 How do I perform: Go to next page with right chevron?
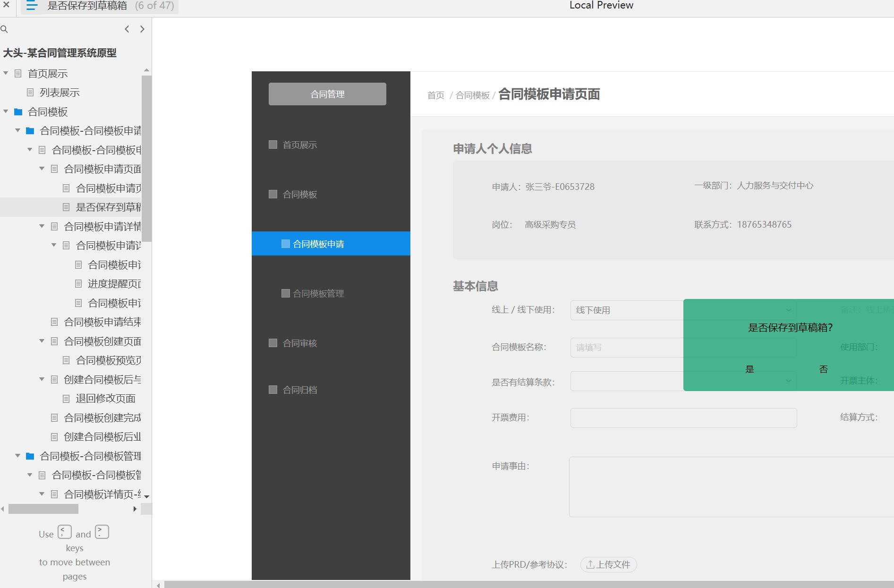click(142, 29)
